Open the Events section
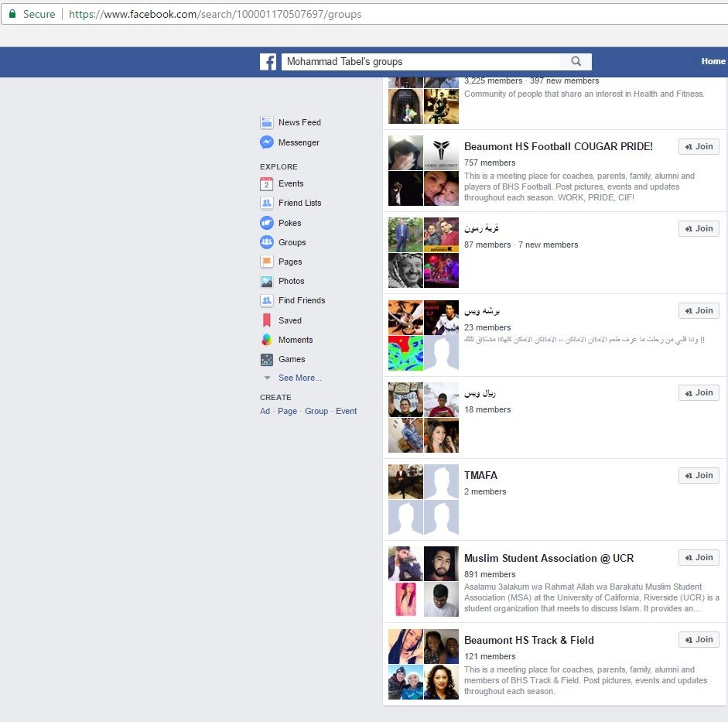Screen dimensions: 728x722 [x=291, y=183]
